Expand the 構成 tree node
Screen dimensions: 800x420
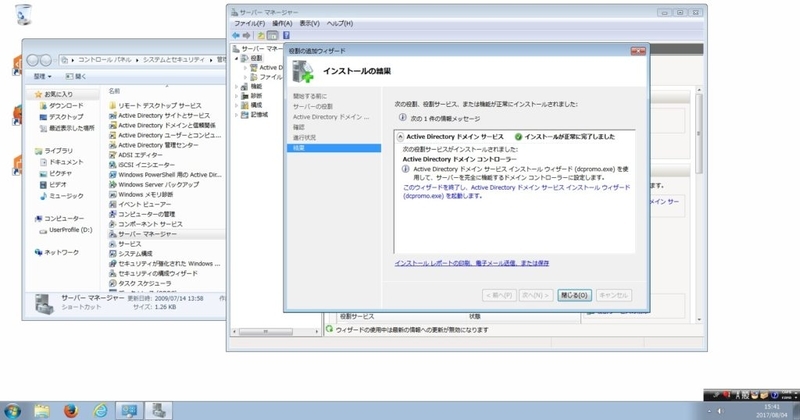(x=237, y=105)
